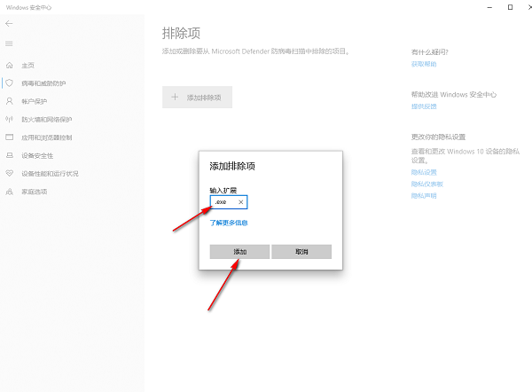Open 设备安全性 in the sidebar

pyautogui.click(x=37, y=156)
